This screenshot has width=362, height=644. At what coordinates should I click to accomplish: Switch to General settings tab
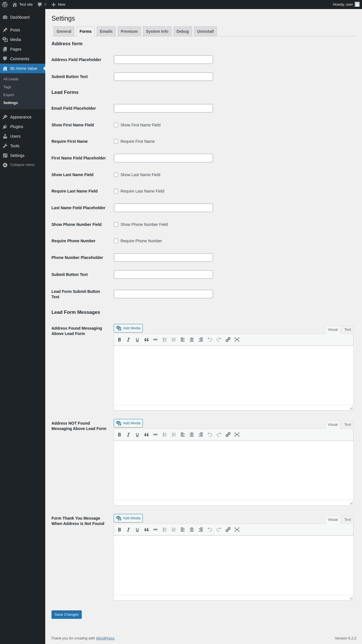click(64, 31)
